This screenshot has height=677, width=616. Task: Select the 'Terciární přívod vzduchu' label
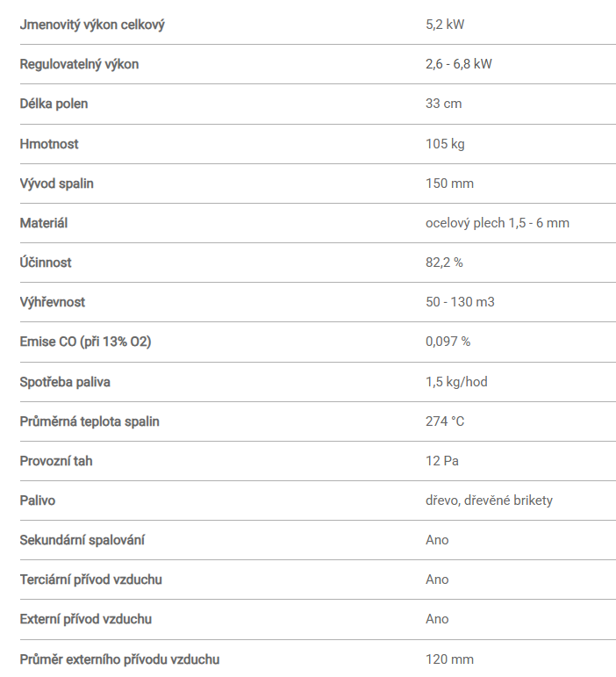point(91,580)
